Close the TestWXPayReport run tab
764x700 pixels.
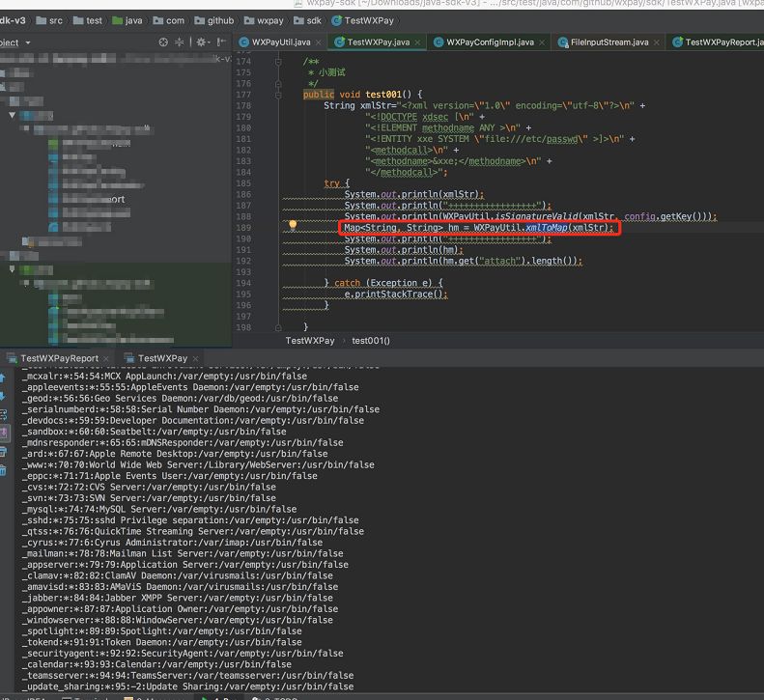pos(105,359)
